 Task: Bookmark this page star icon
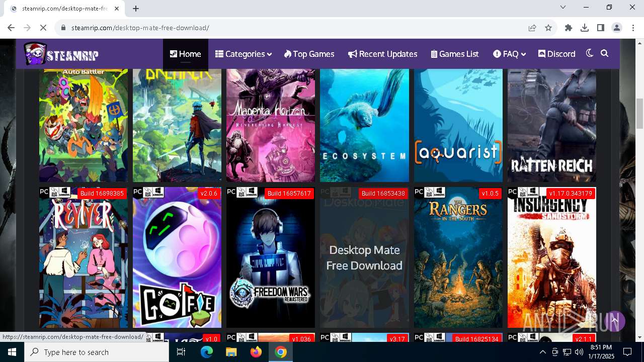[x=548, y=28]
